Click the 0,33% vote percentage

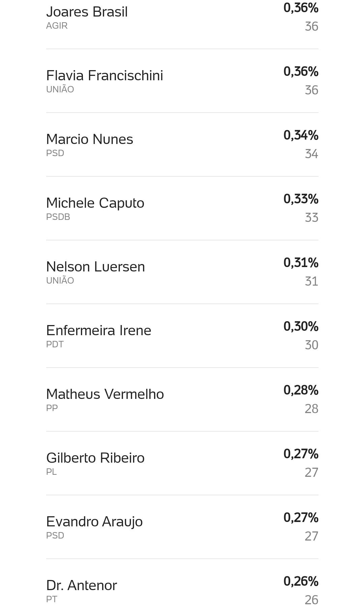point(301,199)
